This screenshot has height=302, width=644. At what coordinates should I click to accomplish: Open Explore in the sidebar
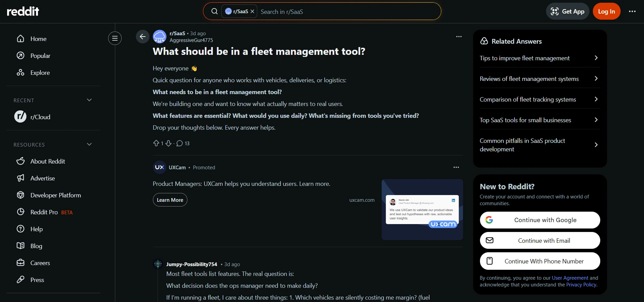point(40,73)
